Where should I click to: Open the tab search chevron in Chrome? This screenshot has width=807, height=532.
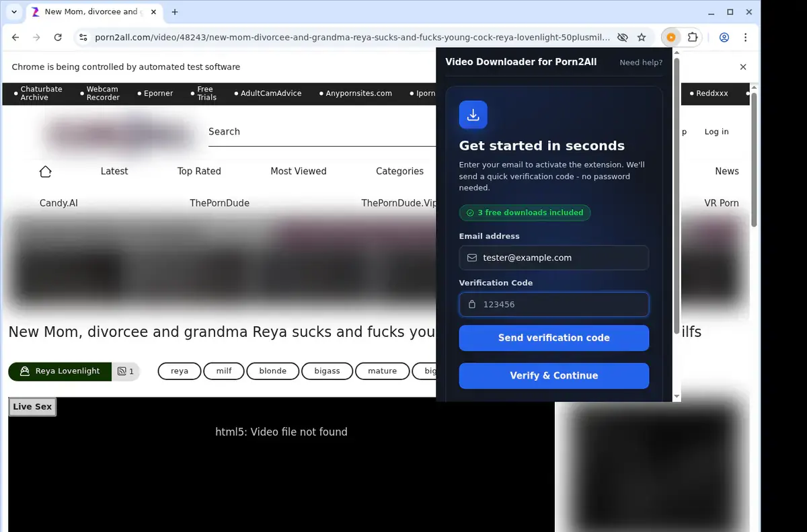point(14,12)
